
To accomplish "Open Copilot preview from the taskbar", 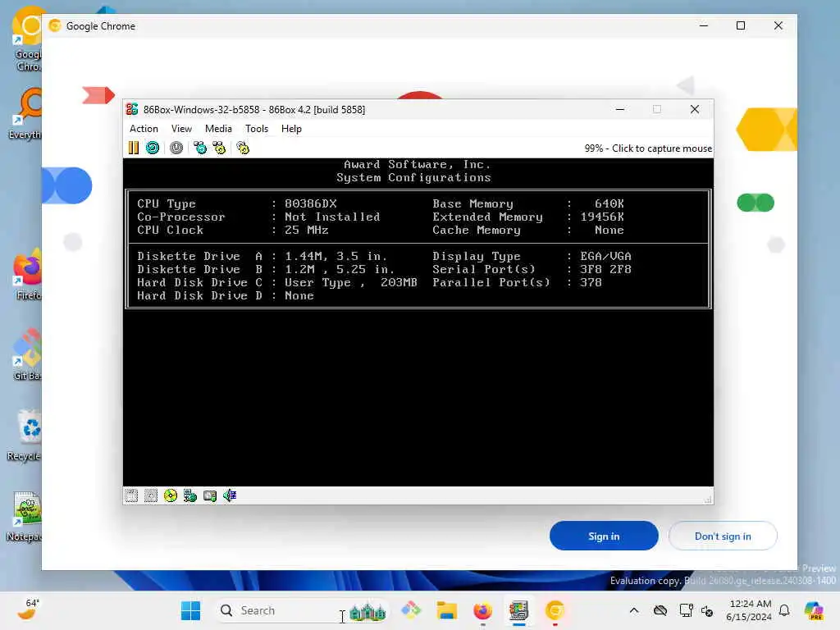I will coord(814,610).
